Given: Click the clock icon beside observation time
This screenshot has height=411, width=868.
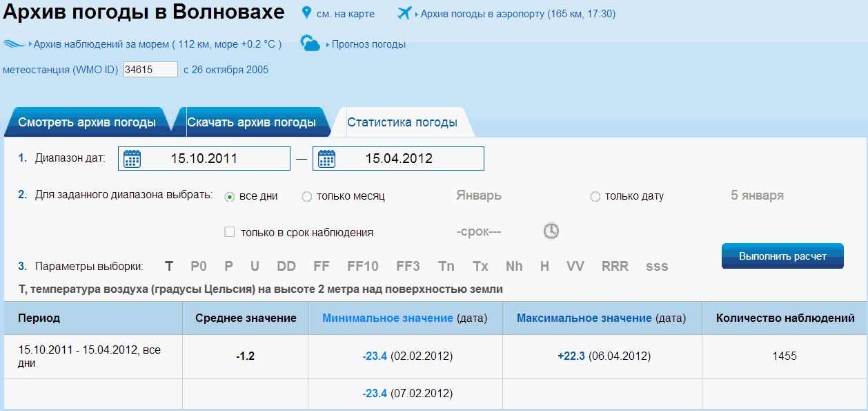Looking at the screenshot, I should click(x=551, y=231).
